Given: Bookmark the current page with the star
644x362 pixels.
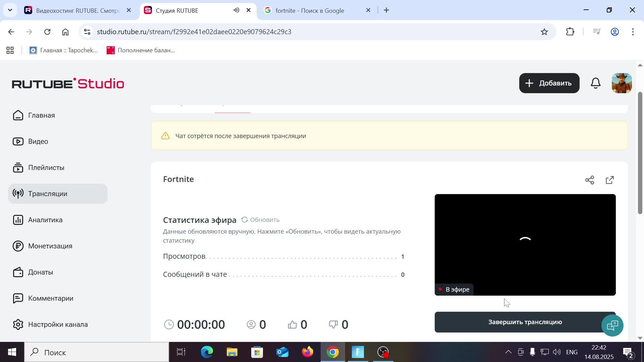Looking at the screenshot, I should coord(544,32).
